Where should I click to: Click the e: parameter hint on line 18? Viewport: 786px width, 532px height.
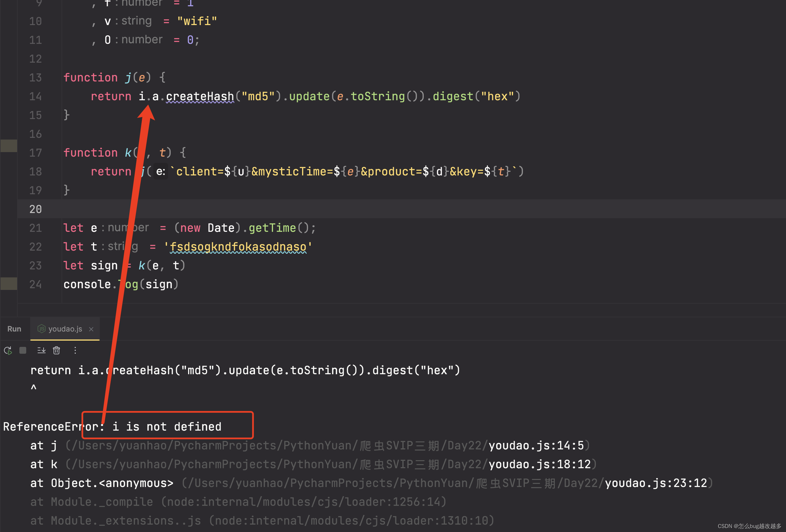click(161, 172)
